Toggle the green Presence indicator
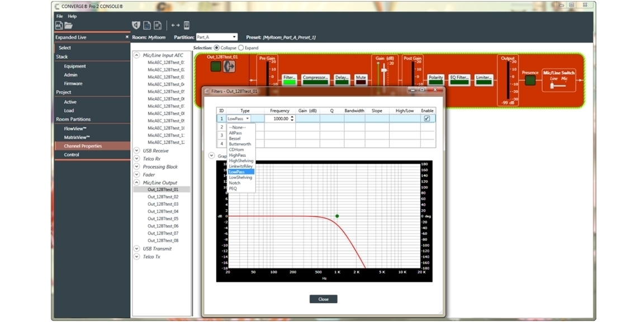The width and height of the screenshot is (644, 322). pos(529,80)
